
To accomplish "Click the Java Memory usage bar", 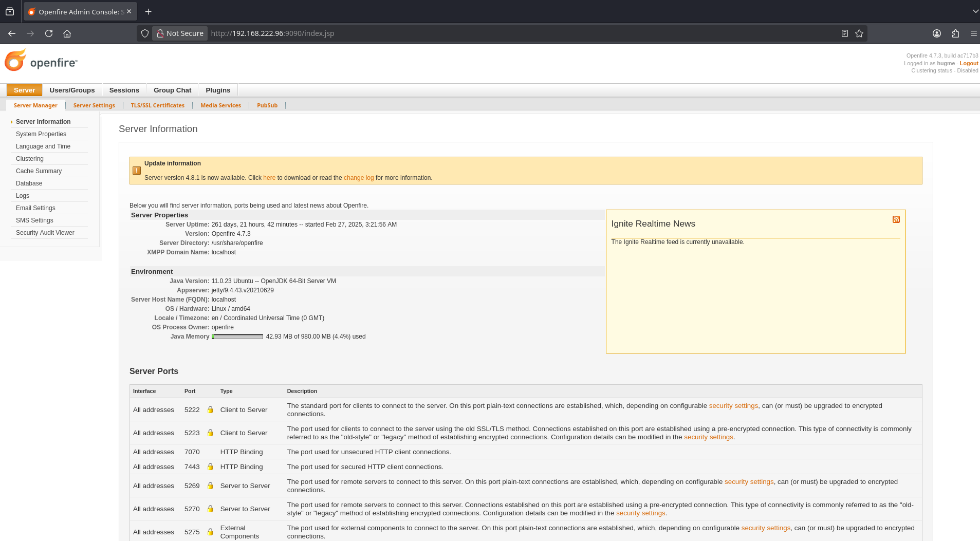I will [237, 337].
